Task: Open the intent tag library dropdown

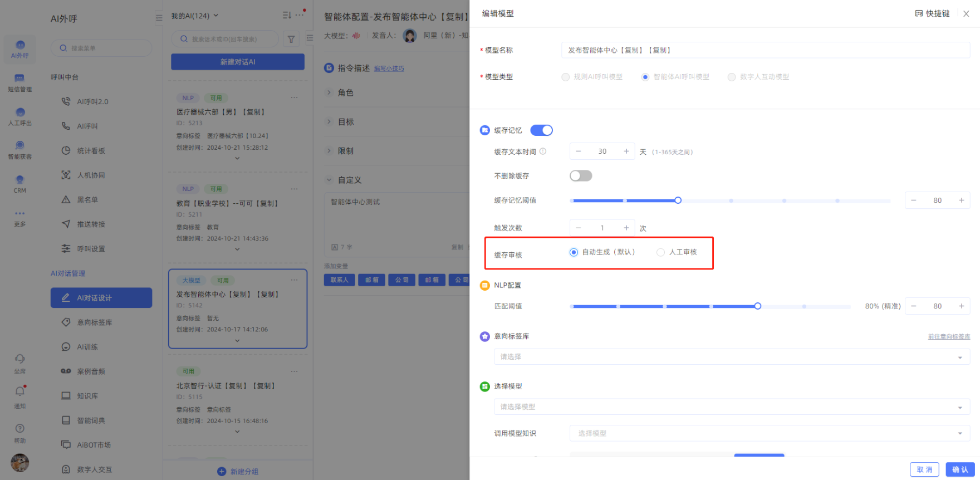Action: (x=731, y=357)
